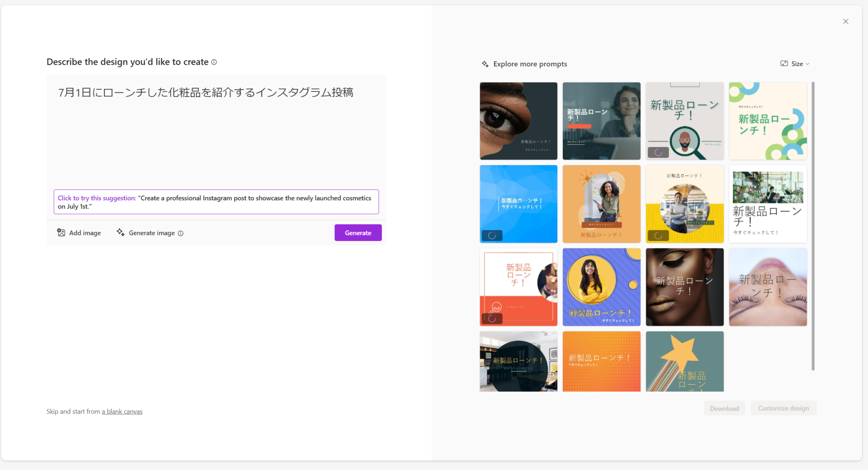Click the sparkle icon beside Explore more prompts
Screen dimensions: 868x470
pyautogui.click(x=484, y=64)
